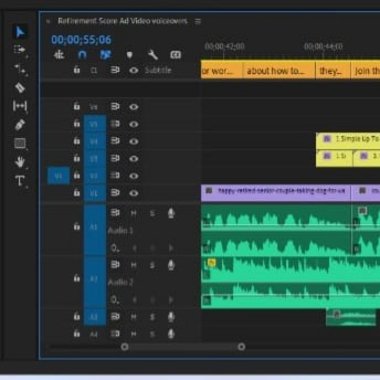Screen dimensions: 380x380
Task: Toggle Subtitle track visibility eye
Action: (134, 70)
